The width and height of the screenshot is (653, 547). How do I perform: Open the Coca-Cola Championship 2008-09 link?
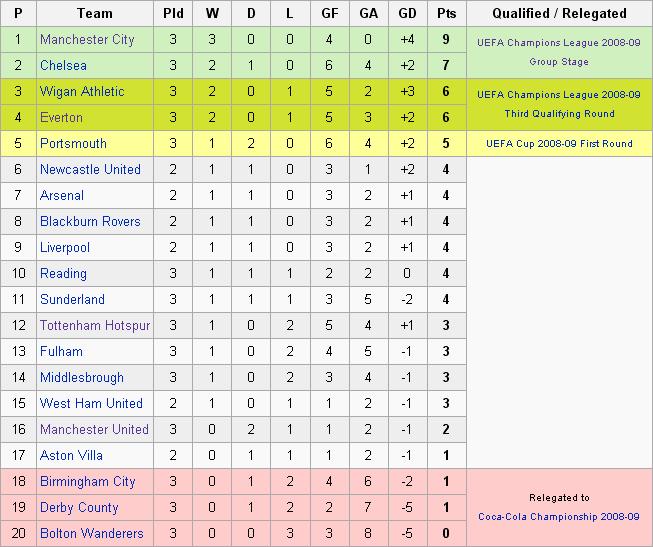558,517
